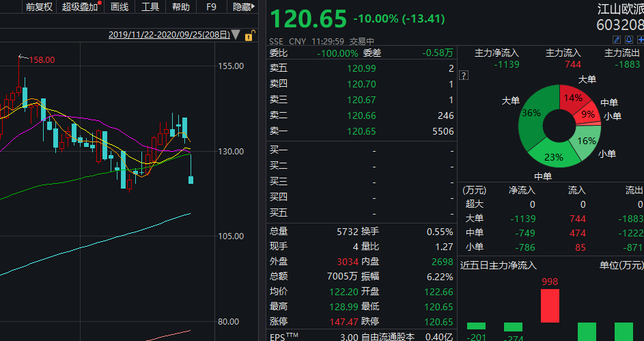Click the 买一 bid row label
Viewport: 644px width, 341px height.
pos(279,150)
